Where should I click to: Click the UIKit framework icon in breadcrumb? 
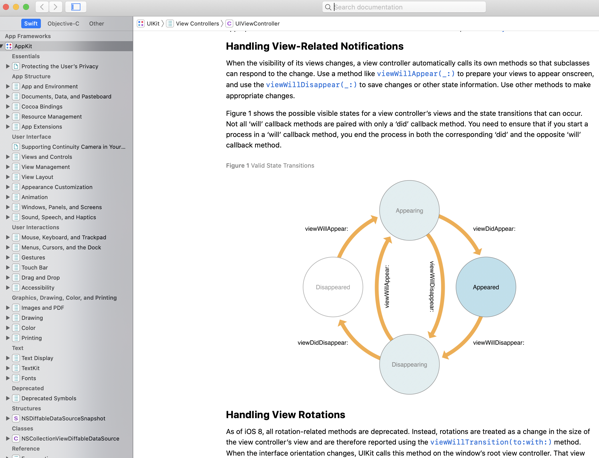(141, 24)
